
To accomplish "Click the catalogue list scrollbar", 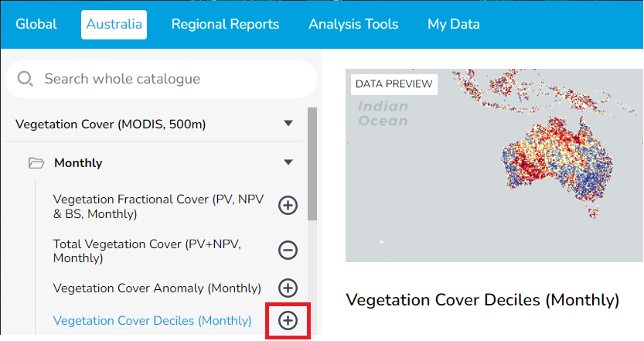I will [312, 164].
